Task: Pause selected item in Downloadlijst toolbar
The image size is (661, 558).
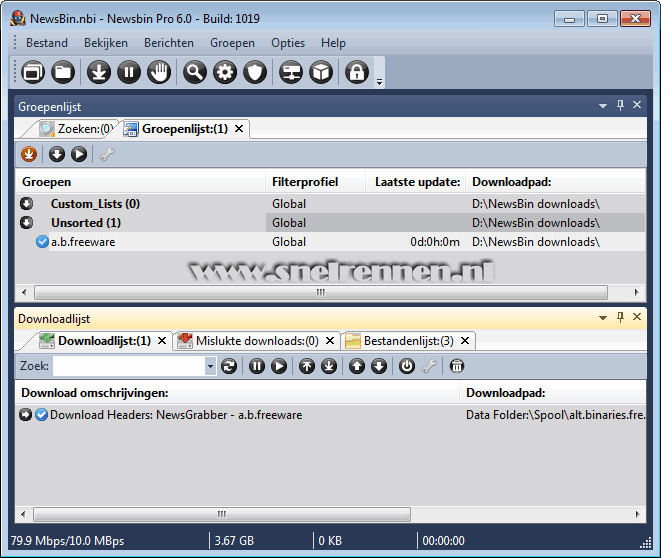Action: coord(257,366)
